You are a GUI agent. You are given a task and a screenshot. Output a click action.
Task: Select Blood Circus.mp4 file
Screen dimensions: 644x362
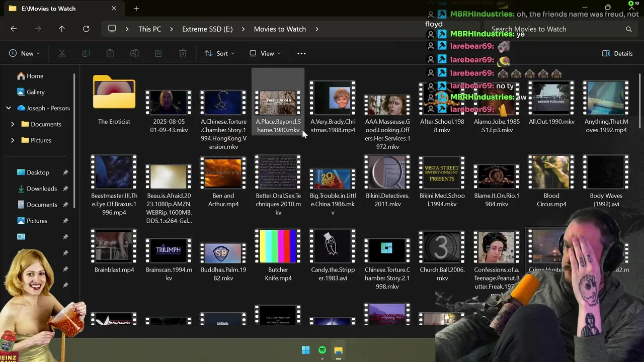(x=551, y=182)
